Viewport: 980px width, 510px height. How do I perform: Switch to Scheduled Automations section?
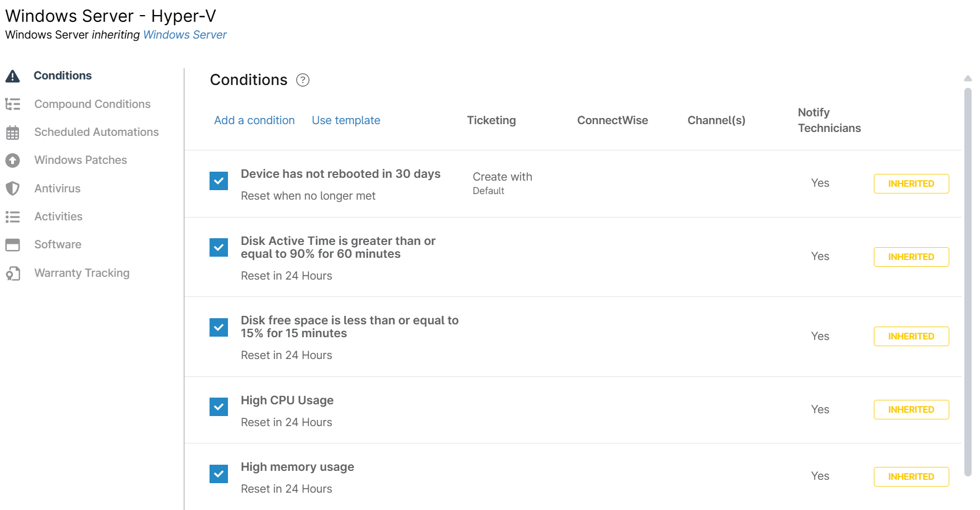click(x=96, y=132)
